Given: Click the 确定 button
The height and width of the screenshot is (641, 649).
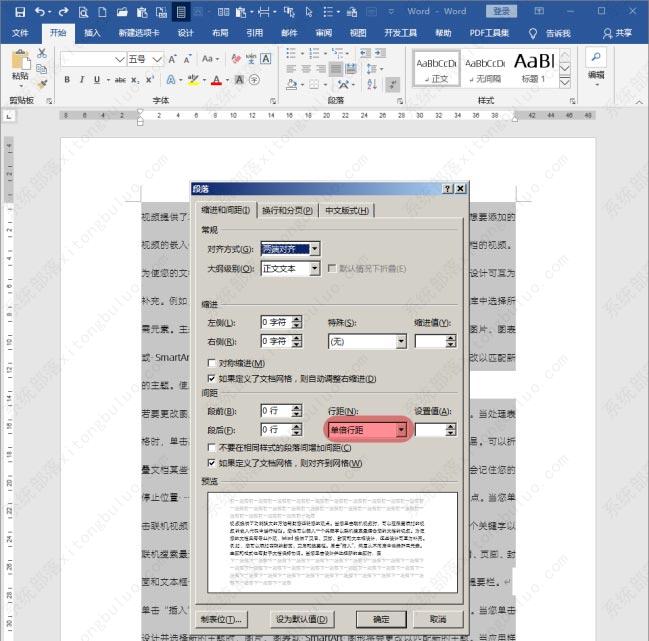Looking at the screenshot, I should tap(380, 619).
